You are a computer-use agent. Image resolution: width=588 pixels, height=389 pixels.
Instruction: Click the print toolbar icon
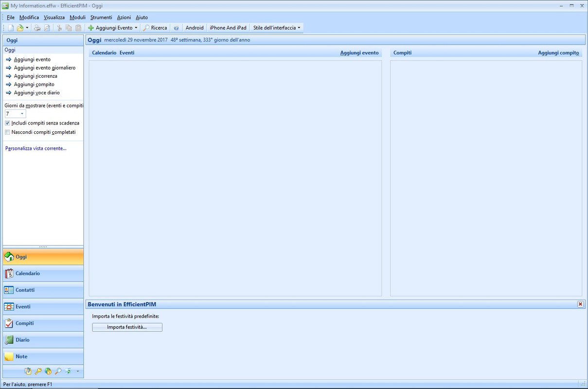pos(37,28)
